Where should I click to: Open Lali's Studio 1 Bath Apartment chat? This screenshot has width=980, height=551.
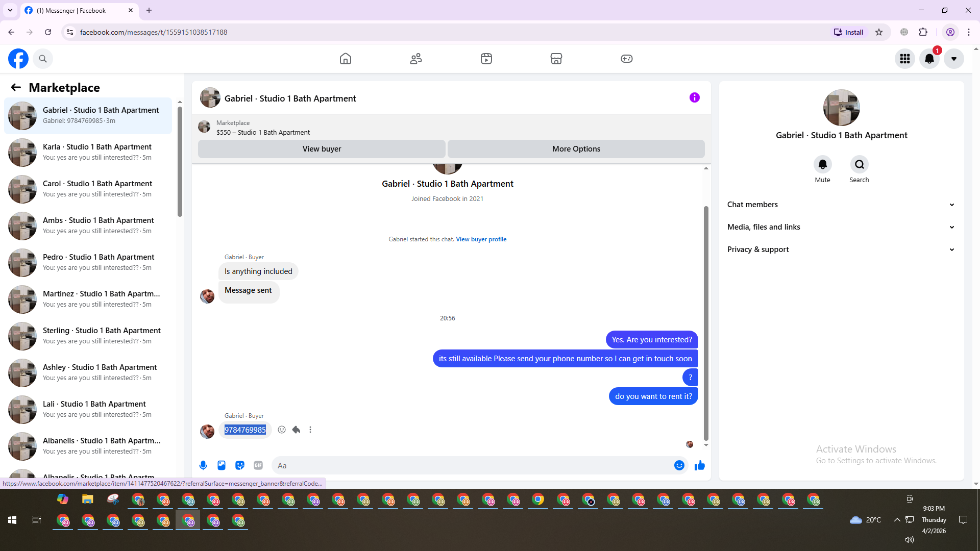click(x=88, y=410)
